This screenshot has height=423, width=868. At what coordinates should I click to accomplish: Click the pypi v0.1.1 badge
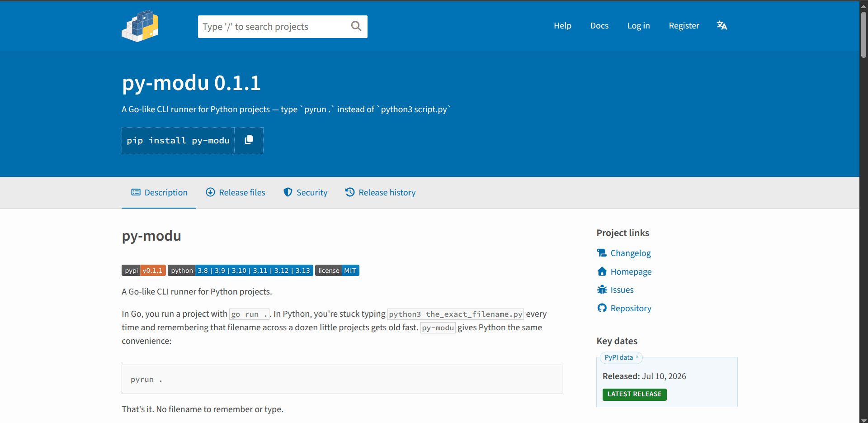[x=144, y=271]
